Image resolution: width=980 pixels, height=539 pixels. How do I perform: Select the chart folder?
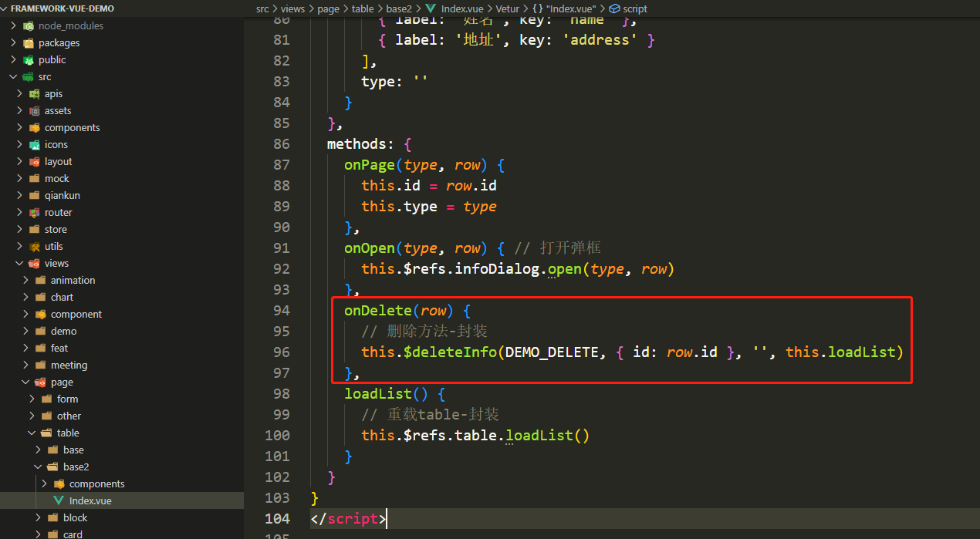(x=62, y=297)
